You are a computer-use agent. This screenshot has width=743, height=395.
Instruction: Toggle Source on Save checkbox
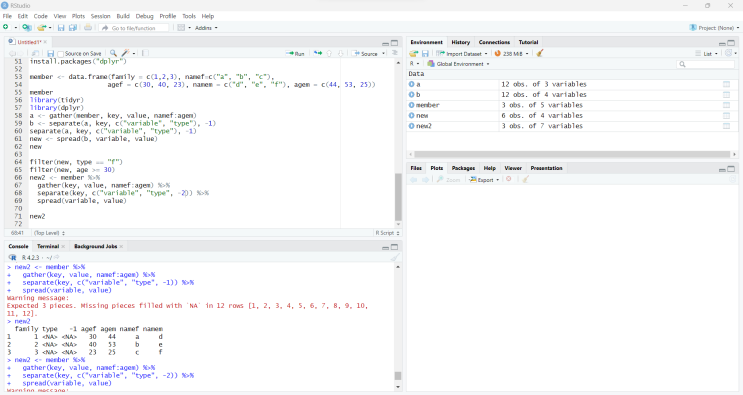[x=60, y=54]
